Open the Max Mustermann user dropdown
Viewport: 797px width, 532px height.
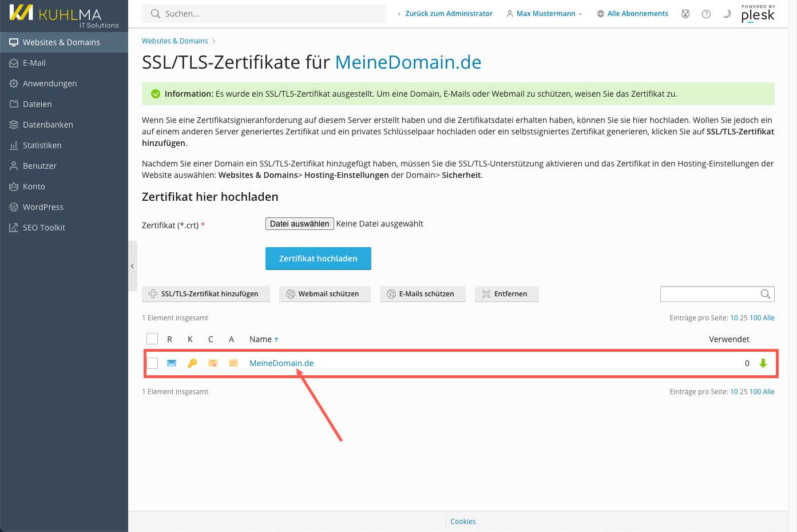[545, 14]
